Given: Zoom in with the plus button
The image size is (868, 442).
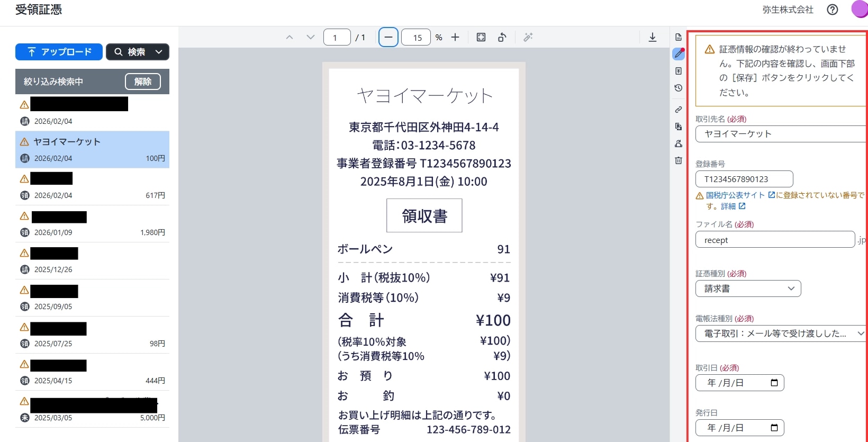Looking at the screenshot, I should click(455, 37).
